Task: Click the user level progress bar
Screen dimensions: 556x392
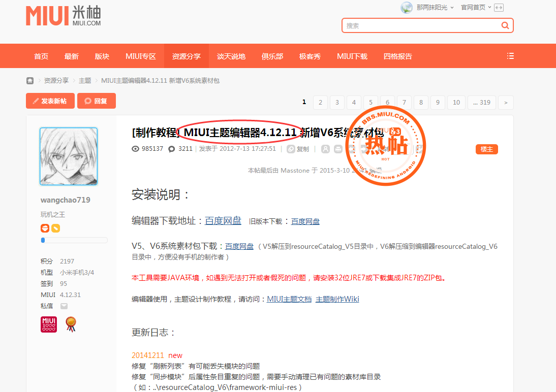Action: pyautogui.click(x=74, y=240)
